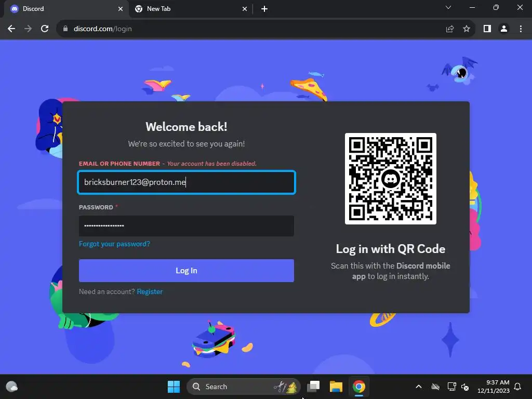The image size is (532, 399).
Task: Switch to the New Tab tab
Action: pyautogui.click(x=190, y=9)
